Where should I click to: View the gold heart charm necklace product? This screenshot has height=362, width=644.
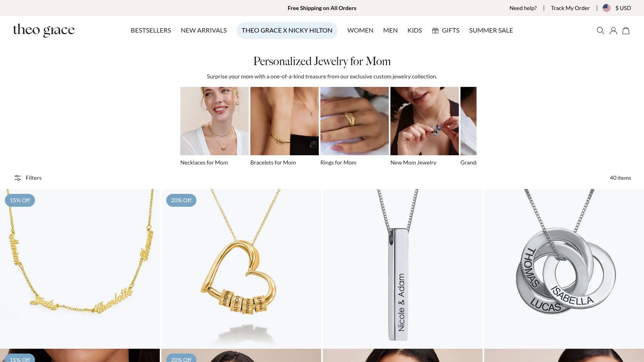(x=242, y=269)
